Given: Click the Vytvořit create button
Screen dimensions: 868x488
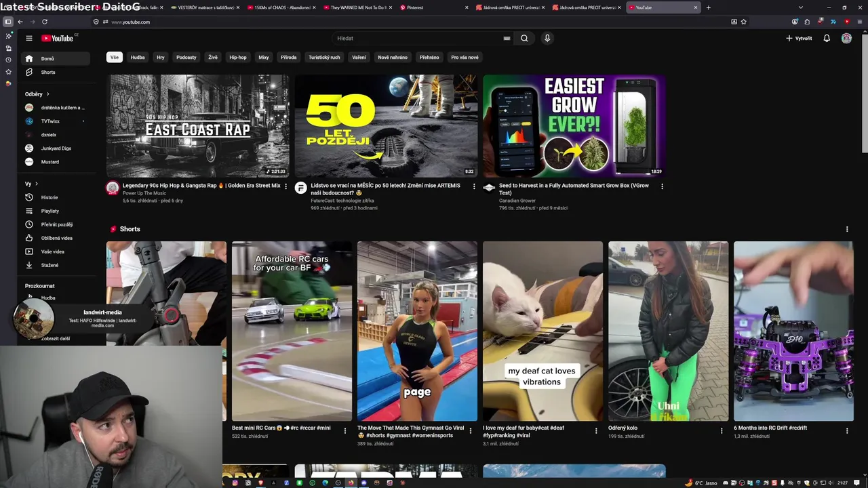Looking at the screenshot, I should pyautogui.click(x=799, y=39).
